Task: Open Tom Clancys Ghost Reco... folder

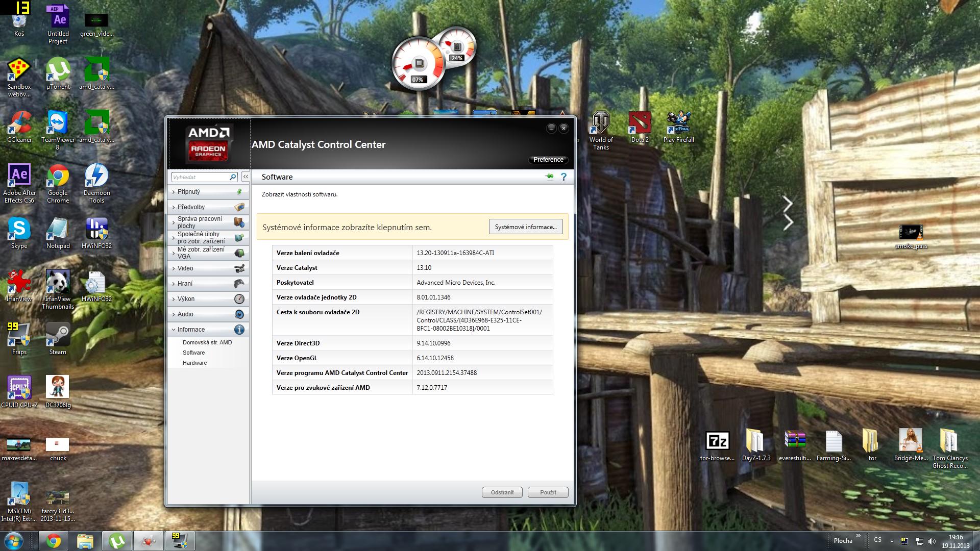Action: [950, 449]
